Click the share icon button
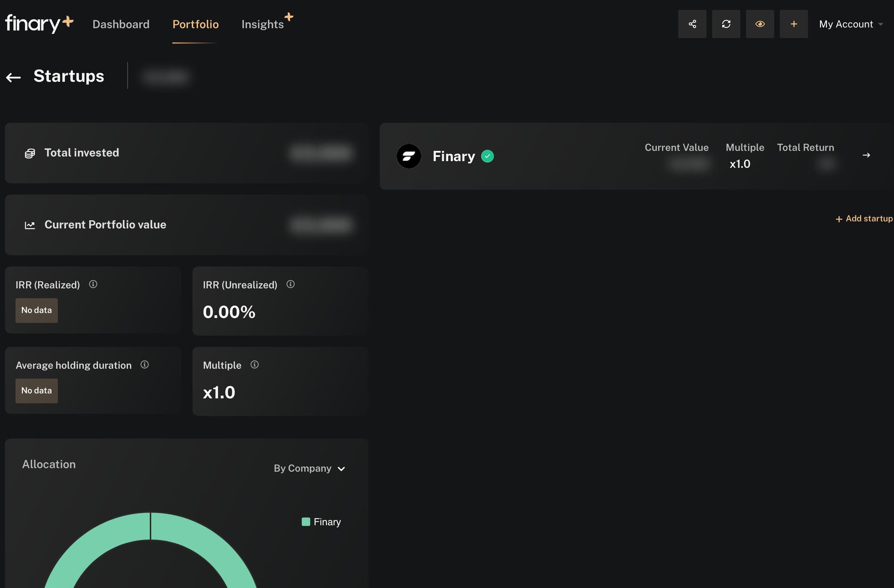 click(x=692, y=24)
